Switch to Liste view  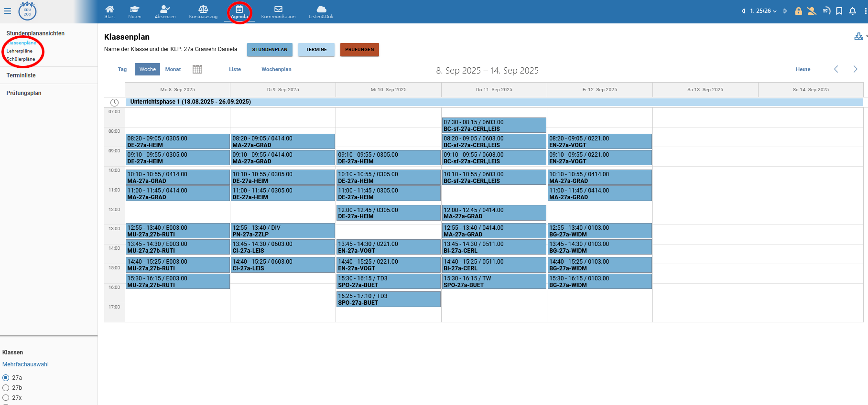pos(235,69)
